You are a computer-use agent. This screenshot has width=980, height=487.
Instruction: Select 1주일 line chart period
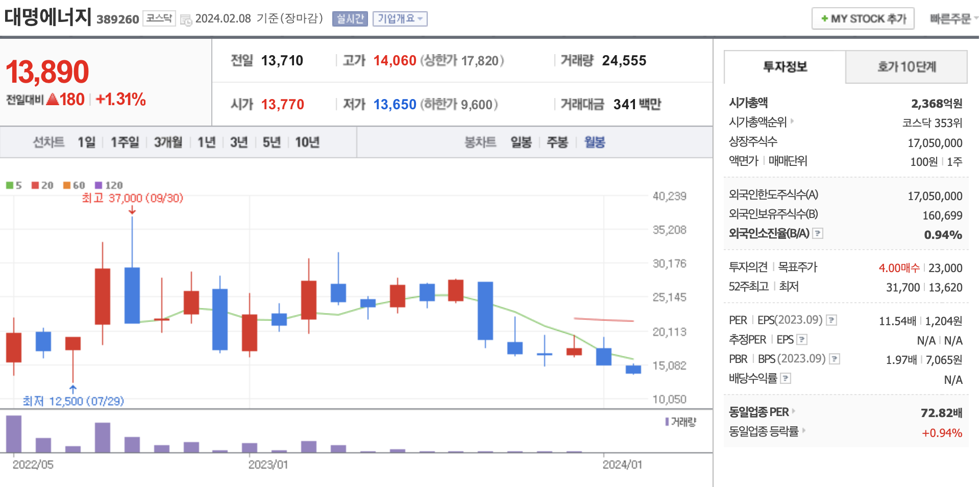[125, 142]
